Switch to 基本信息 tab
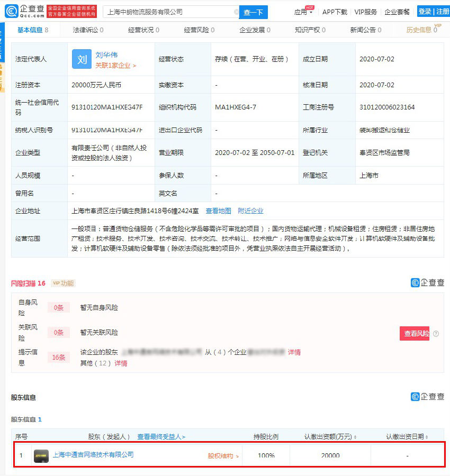The height and width of the screenshot is (476, 450). 33,30
